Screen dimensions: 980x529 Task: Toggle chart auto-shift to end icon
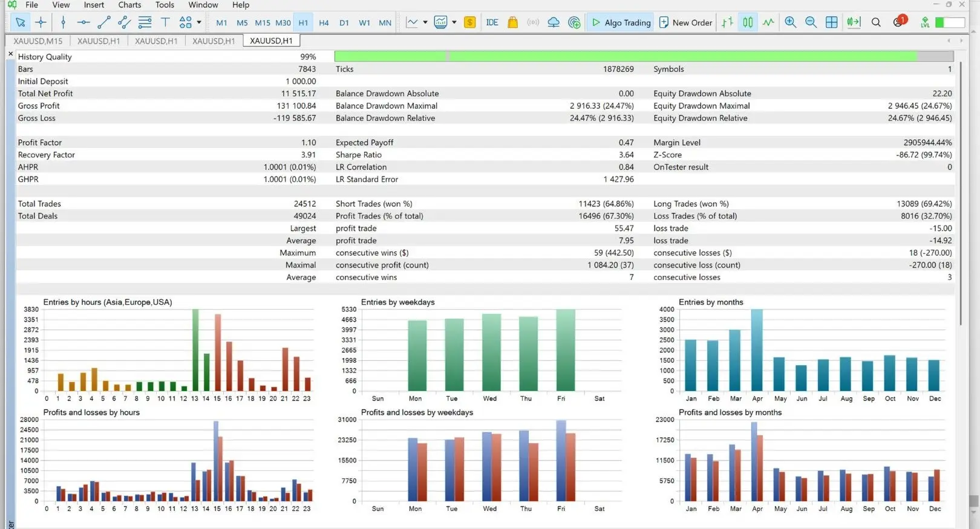tap(853, 22)
